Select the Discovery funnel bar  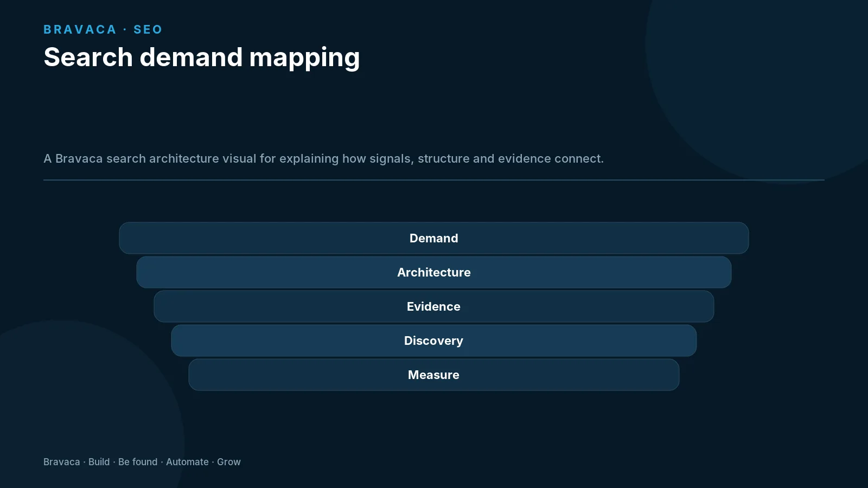coord(434,341)
